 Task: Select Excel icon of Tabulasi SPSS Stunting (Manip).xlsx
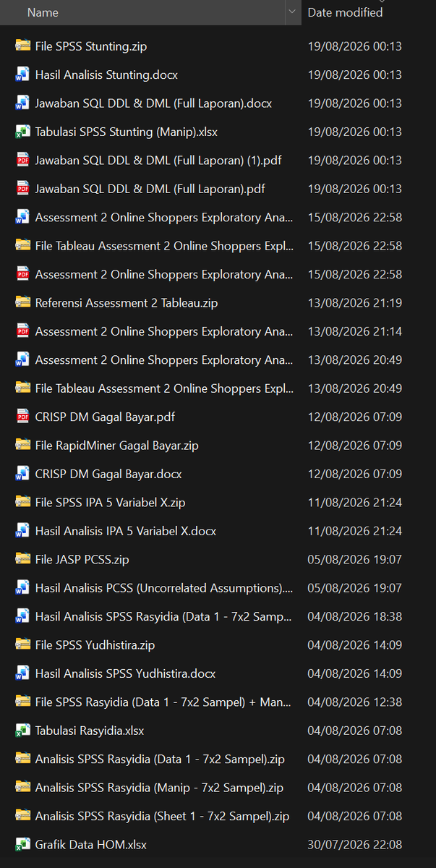point(22,132)
